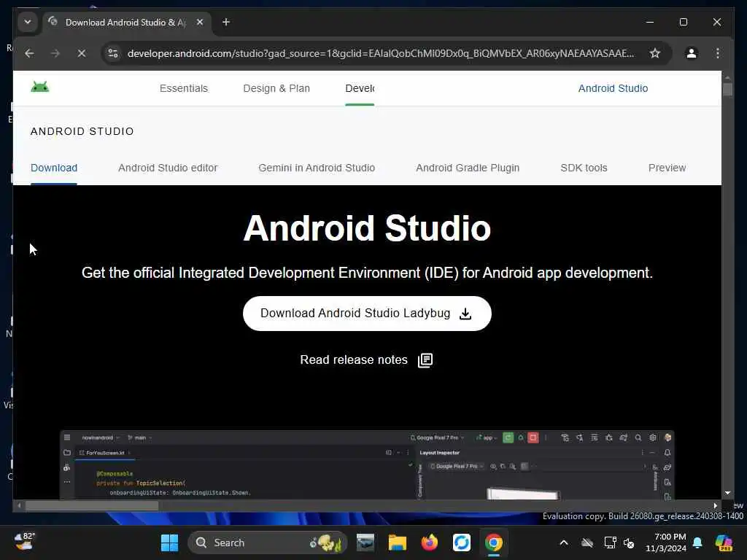
Task: Click the horizontal scrollbar thumb
Action: (91, 506)
